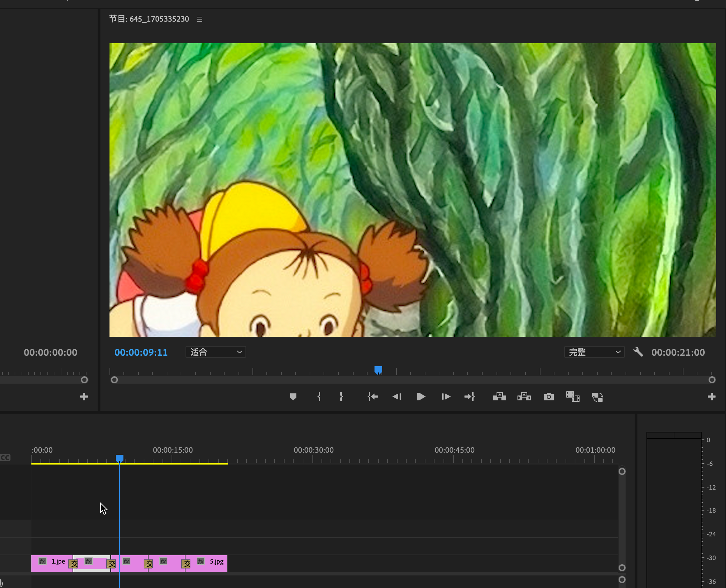The image size is (726, 588).
Task: Click transition before 5.jpg clip
Action: (186, 564)
